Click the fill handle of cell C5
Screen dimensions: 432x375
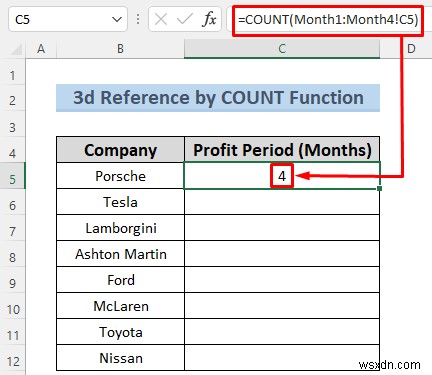click(379, 188)
